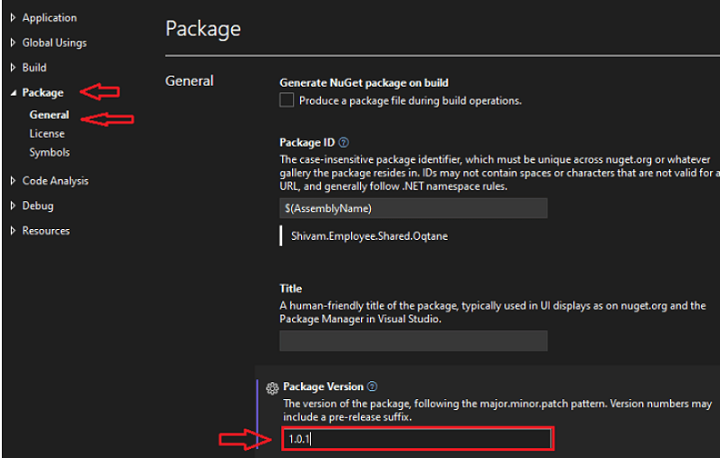
Task: Click the Package Version field showing 1.0.1
Action: click(x=416, y=439)
